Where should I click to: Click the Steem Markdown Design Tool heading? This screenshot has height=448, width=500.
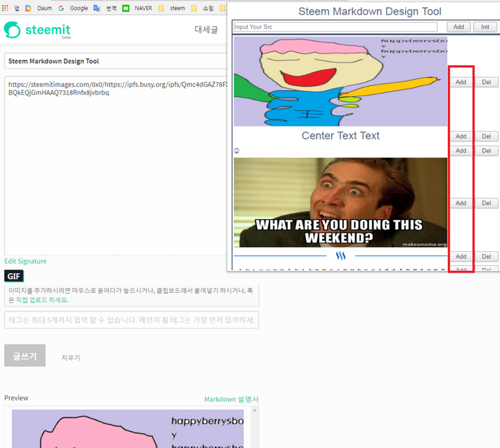point(370,12)
